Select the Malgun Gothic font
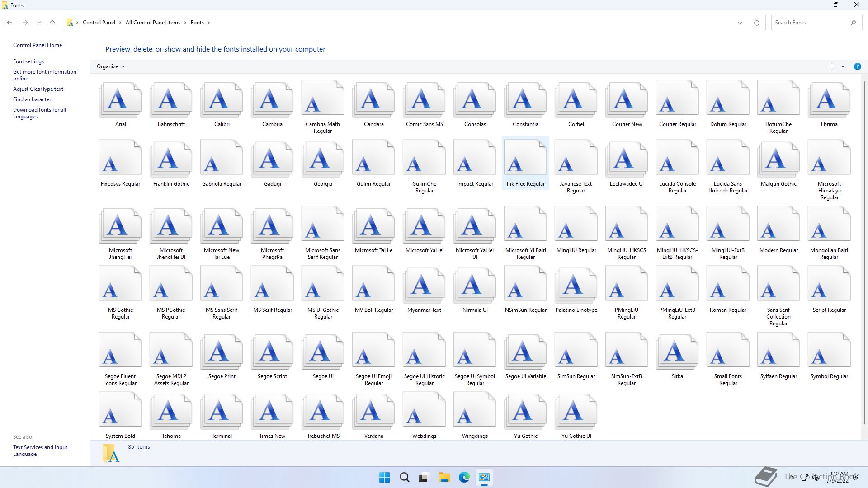 click(x=778, y=164)
